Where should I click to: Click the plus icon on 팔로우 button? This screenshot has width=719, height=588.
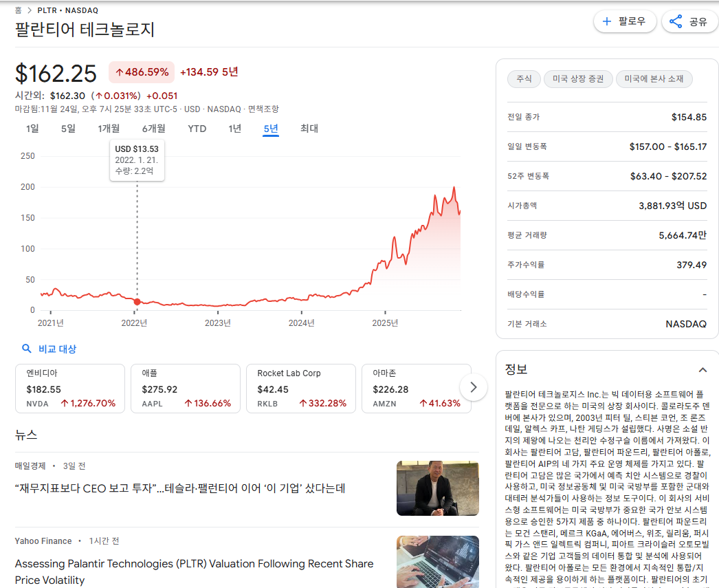(x=607, y=21)
